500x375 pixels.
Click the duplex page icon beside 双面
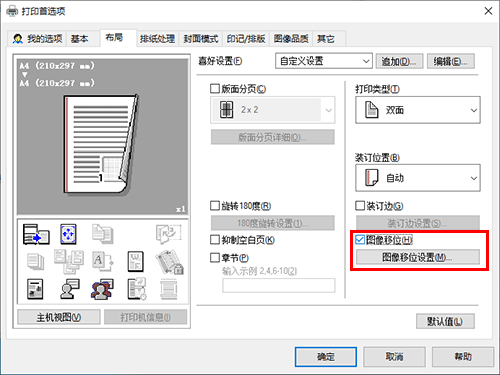click(372, 110)
